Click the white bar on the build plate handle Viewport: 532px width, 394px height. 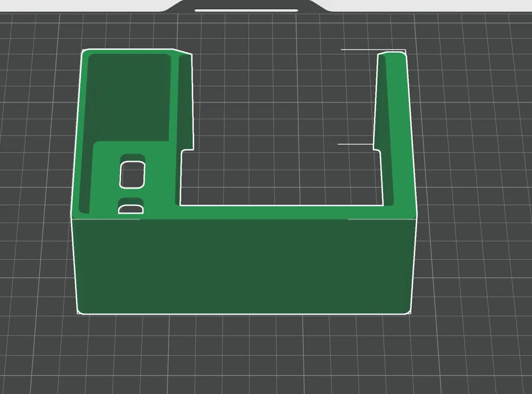tap(246, 11)
